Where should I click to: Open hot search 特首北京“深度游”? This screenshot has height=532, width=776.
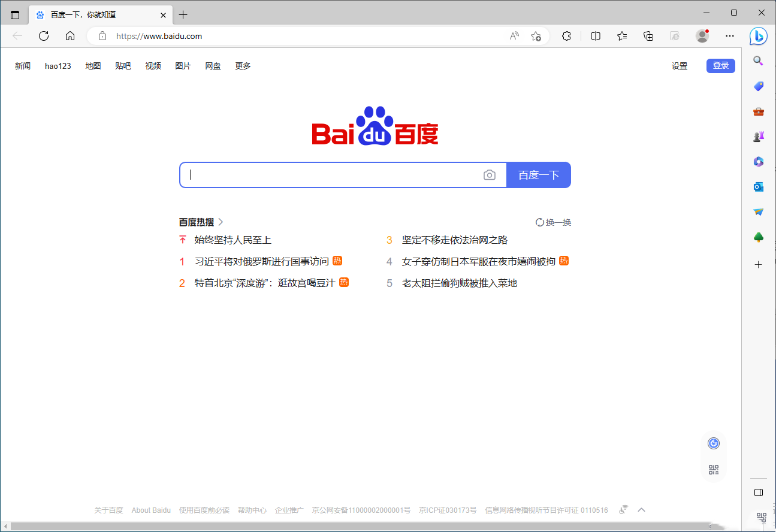265,283
